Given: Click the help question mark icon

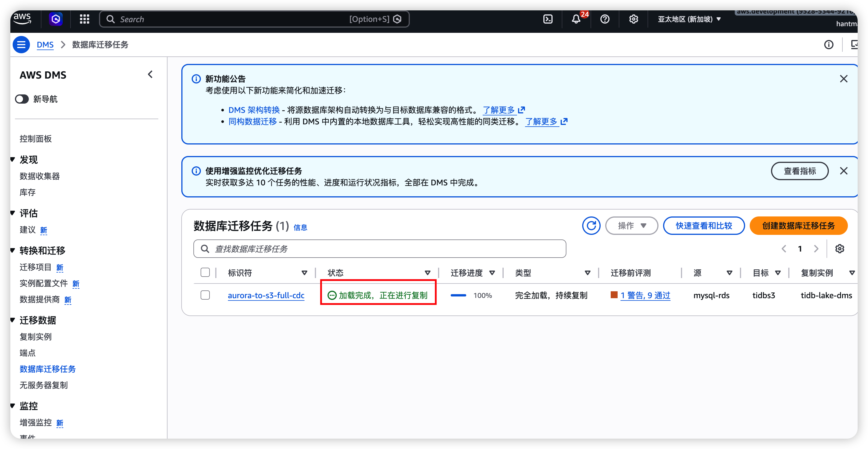Looking at the screenshot, I should [x=605, y=19].
